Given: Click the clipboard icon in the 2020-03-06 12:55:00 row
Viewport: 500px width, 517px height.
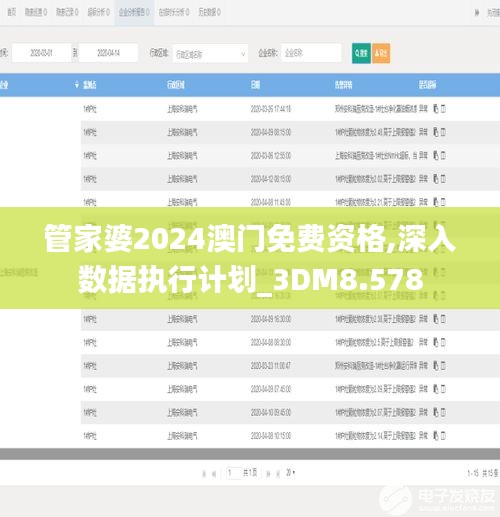Looking at the screenshot, I should 436,155.
